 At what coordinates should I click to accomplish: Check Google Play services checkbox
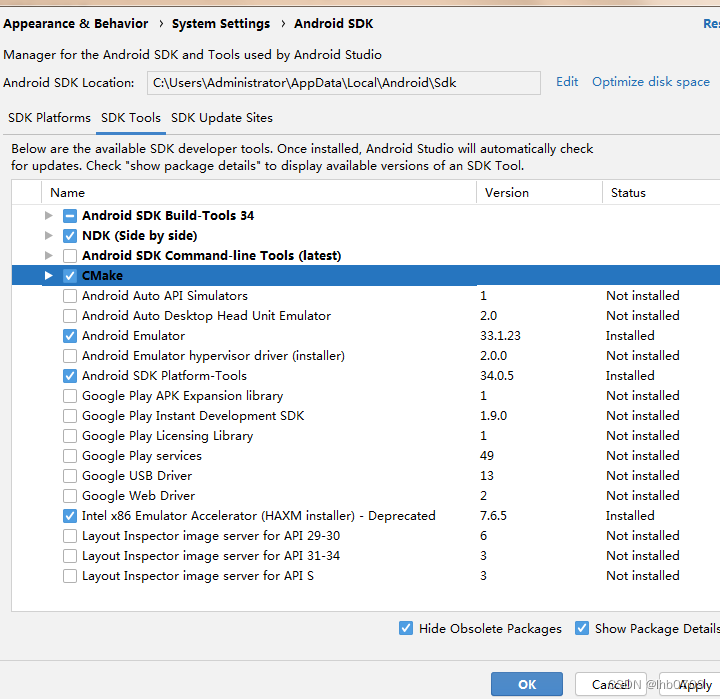pyautogui.click(x=70, y=456)
